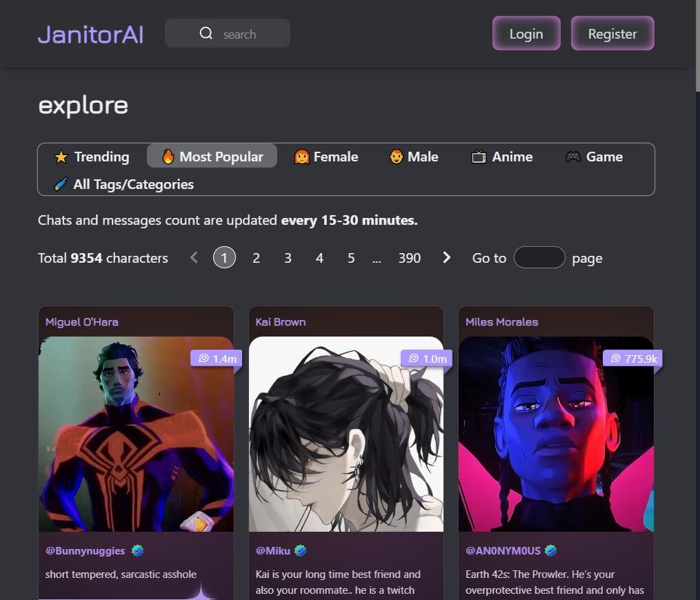700x600 pixels.
Task: Go to page 2
Action: 257,258
